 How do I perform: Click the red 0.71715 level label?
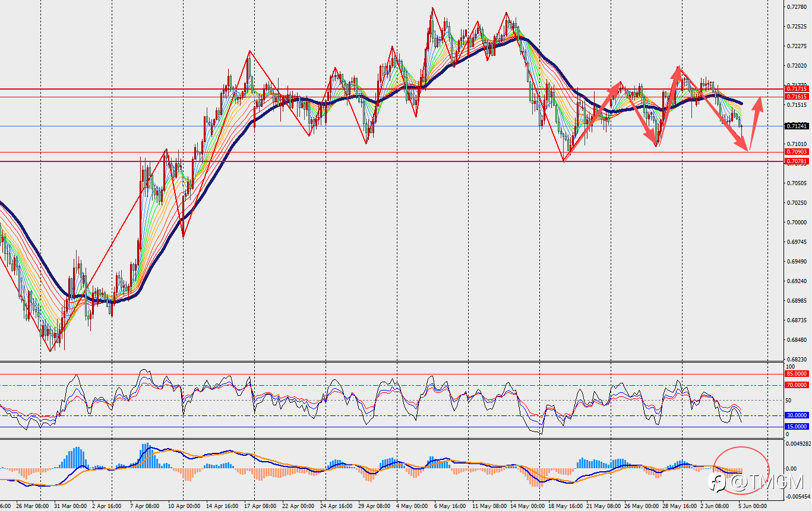click(796, 89)
